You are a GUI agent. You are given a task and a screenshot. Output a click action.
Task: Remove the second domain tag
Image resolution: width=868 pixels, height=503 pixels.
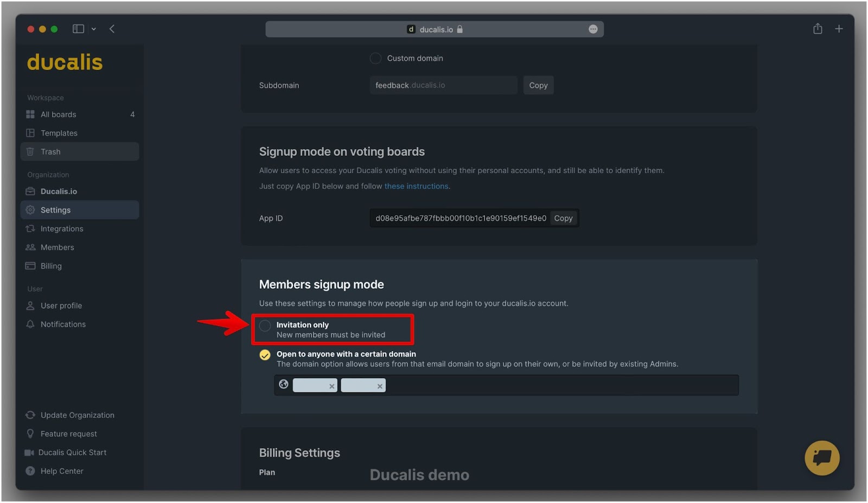(x=380, y=386)
